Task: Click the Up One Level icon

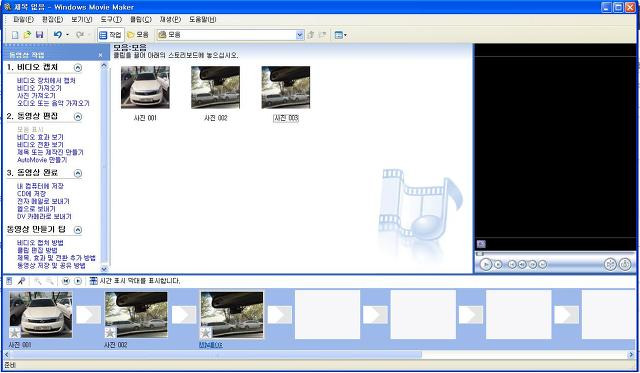Action: [x=311, y=35]
